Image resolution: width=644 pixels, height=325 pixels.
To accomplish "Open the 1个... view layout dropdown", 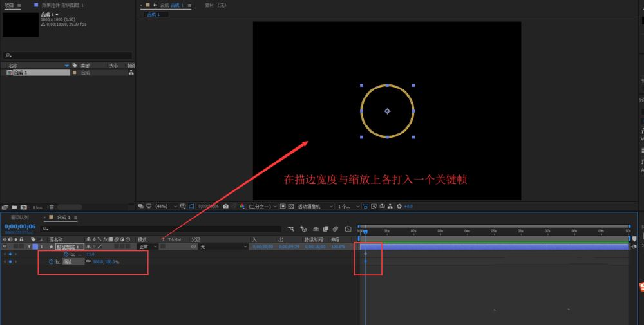I will point(348,207).
